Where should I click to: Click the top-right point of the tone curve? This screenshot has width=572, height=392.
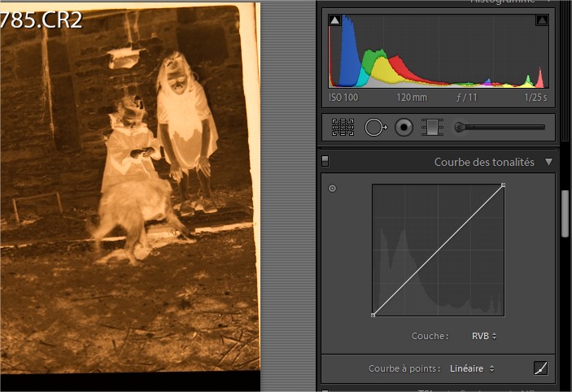click(x=503, y=185)
